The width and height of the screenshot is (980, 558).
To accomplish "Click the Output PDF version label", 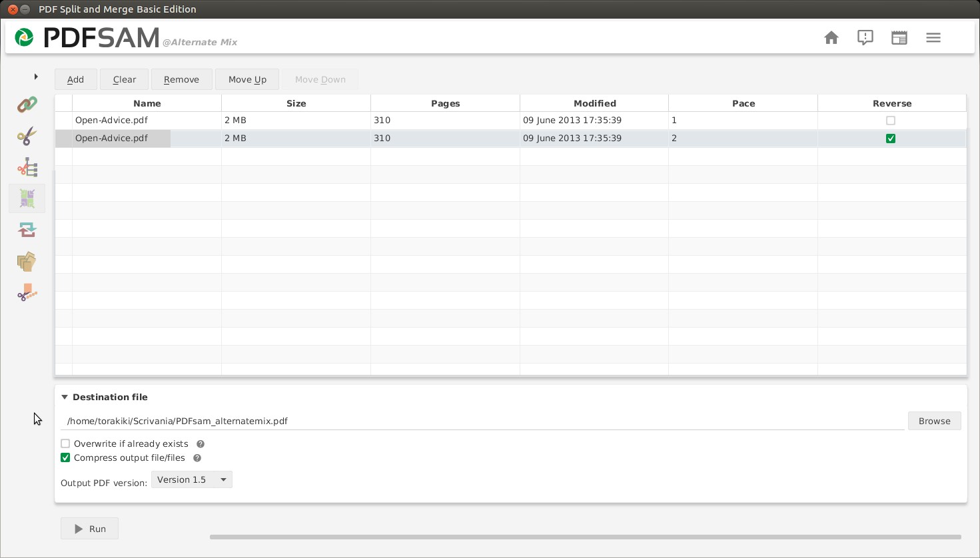I will [x=104, y=483].
